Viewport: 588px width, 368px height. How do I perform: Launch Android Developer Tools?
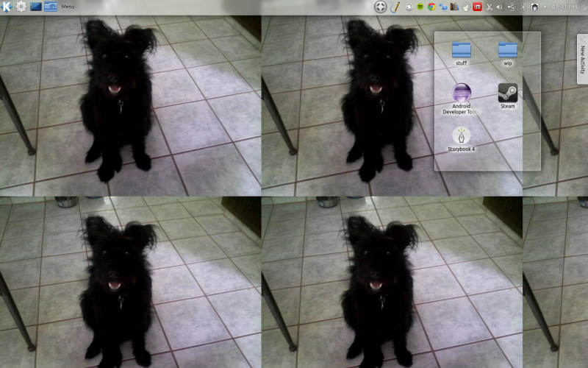461,99
